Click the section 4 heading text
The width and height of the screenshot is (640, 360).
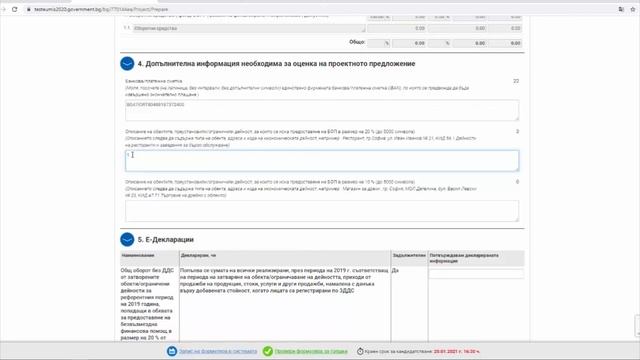tap(276, 64)
